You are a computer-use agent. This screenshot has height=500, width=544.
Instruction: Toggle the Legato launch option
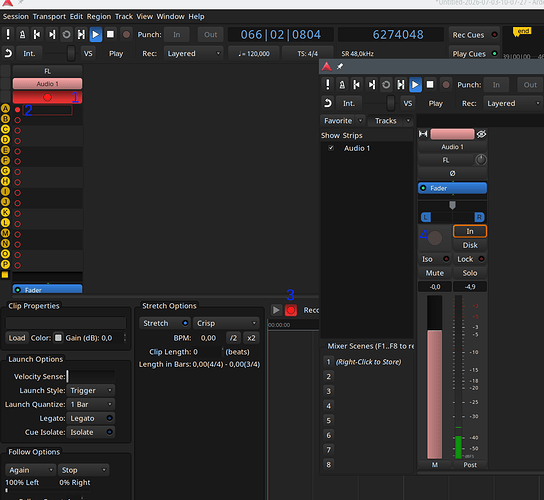coord(91,418)
